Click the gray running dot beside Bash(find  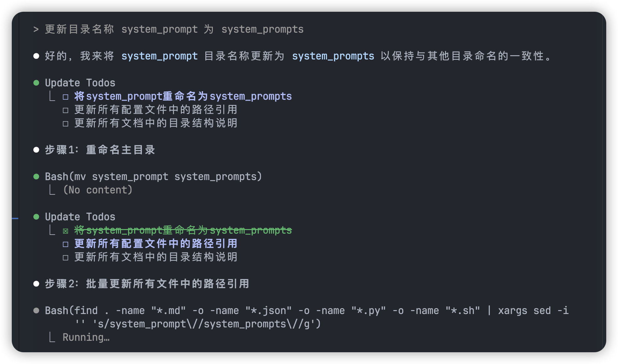coord(36,311)
